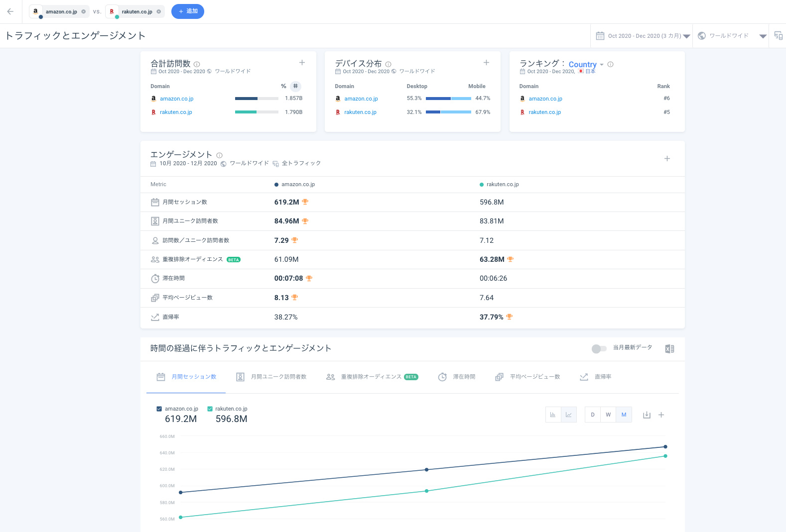This screenshot has height=532, width=786.
Task: Set chart granularity to daily (D)
Action: point(593,415)
